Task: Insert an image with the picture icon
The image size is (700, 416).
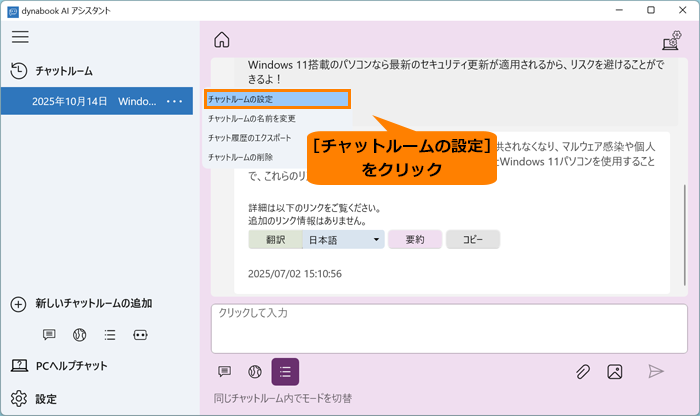Action: coord(615,371)
